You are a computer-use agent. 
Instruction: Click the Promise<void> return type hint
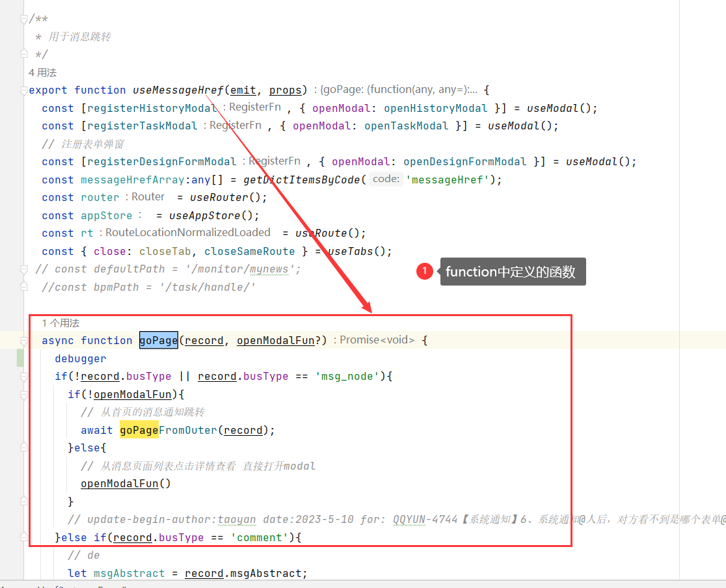377,340
